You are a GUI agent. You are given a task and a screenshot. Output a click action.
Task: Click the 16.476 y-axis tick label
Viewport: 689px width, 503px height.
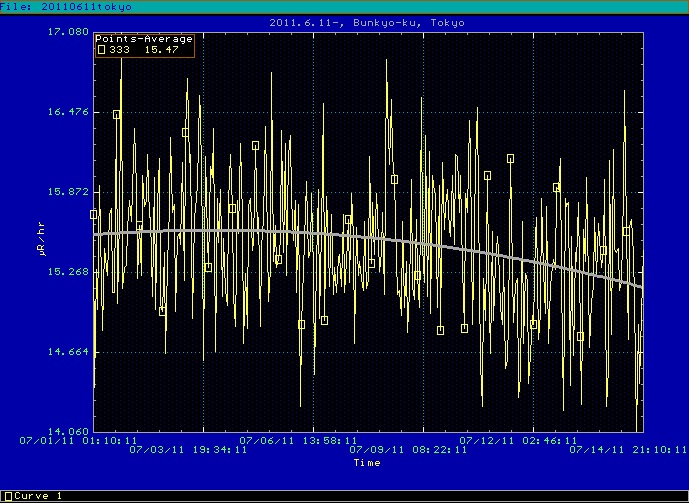coord(68,112)
